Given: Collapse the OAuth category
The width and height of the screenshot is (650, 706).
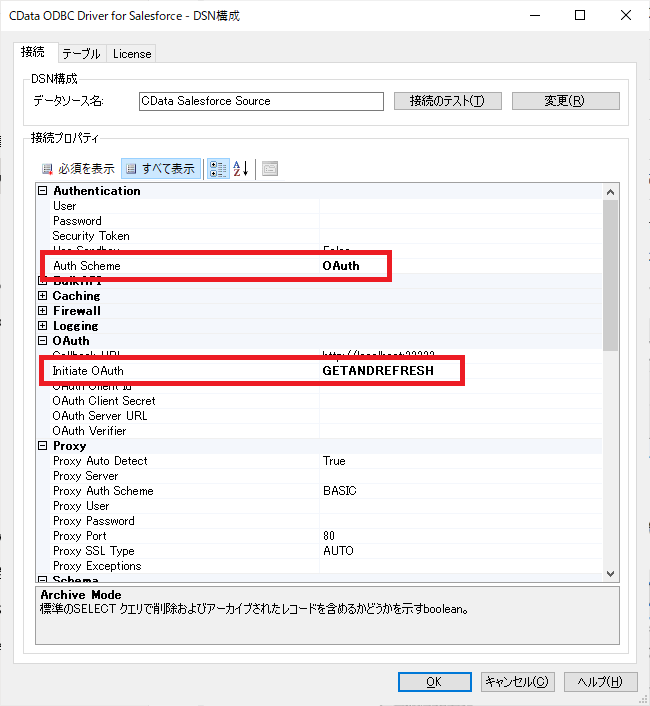Looking at the screenshot, I should (43, 341).
